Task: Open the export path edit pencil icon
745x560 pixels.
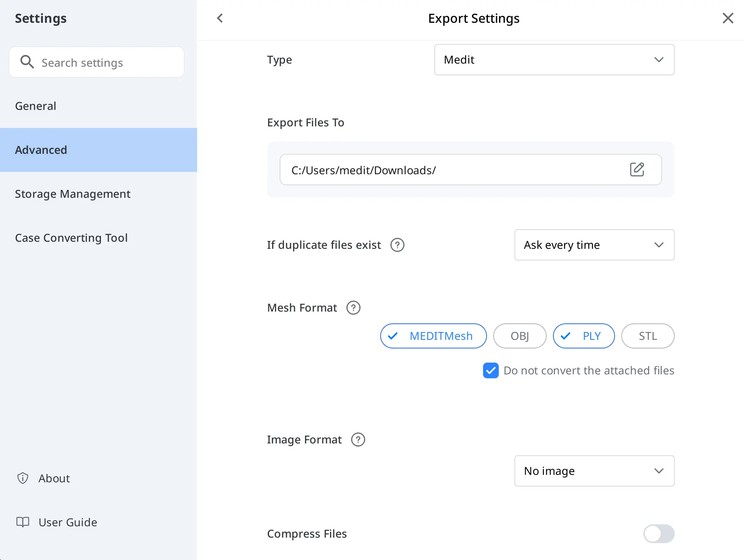Action: click(637, 169)
